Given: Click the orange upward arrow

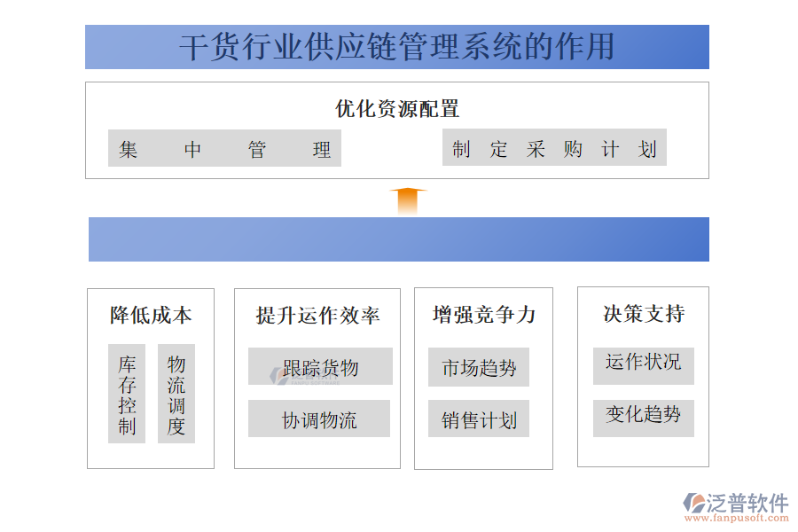Looking at the screenshot, I should [408, 201].
